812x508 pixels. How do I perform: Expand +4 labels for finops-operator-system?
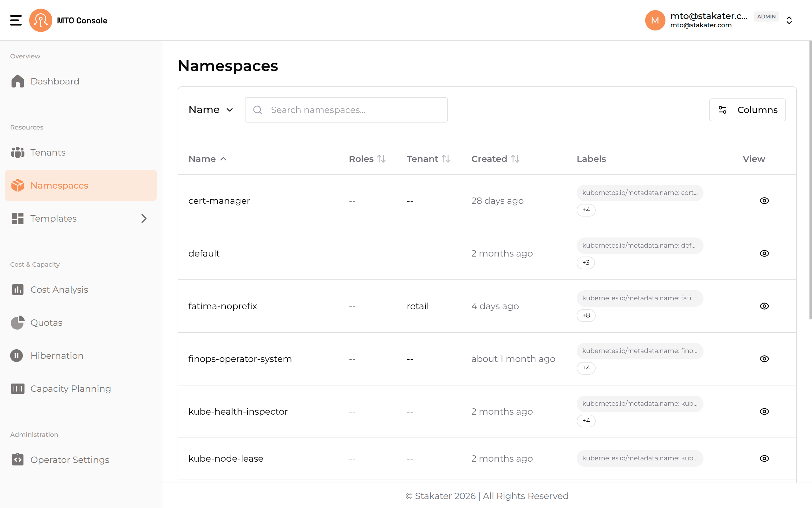coord(586,368)
